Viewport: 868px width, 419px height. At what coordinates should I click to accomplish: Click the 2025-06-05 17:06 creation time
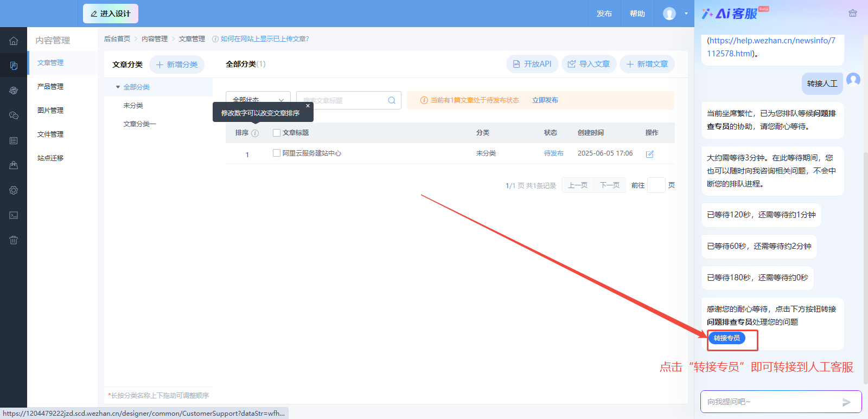(605, 153)
